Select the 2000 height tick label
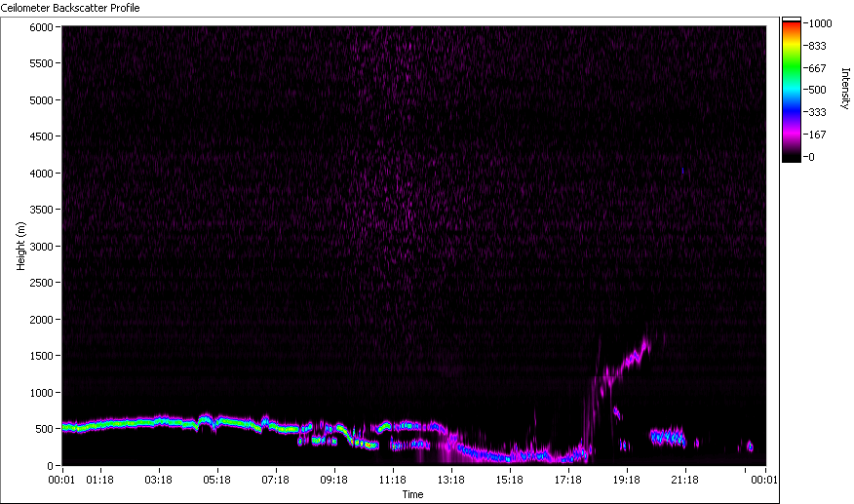This screenshot has width=854, height=504. [x=41, y=320]
